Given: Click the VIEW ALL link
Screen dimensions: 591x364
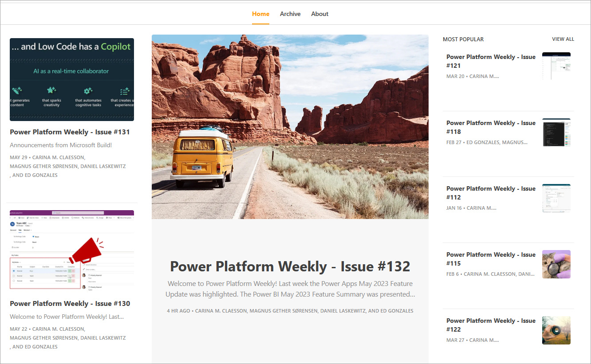Looking at the screenshot, I should pyautogui.click(x=563, y=39).
